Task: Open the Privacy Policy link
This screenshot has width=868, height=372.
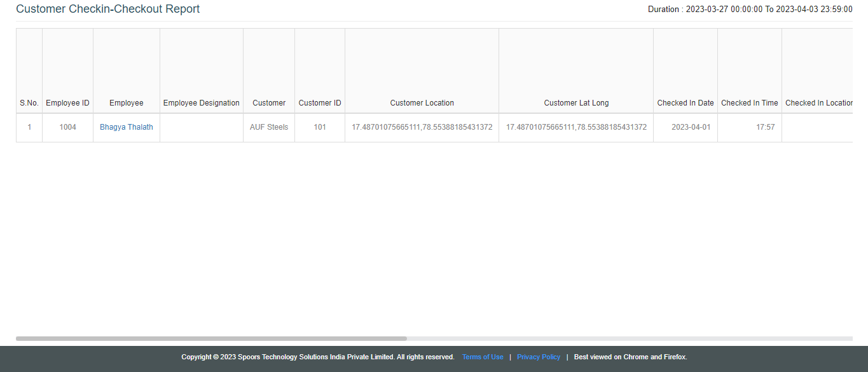Action: (x=538, y=357)
